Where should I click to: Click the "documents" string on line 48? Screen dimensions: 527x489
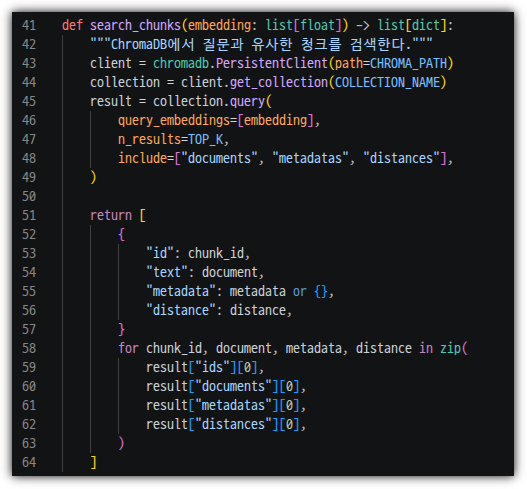pyautogui.click(x=219, y=159)
